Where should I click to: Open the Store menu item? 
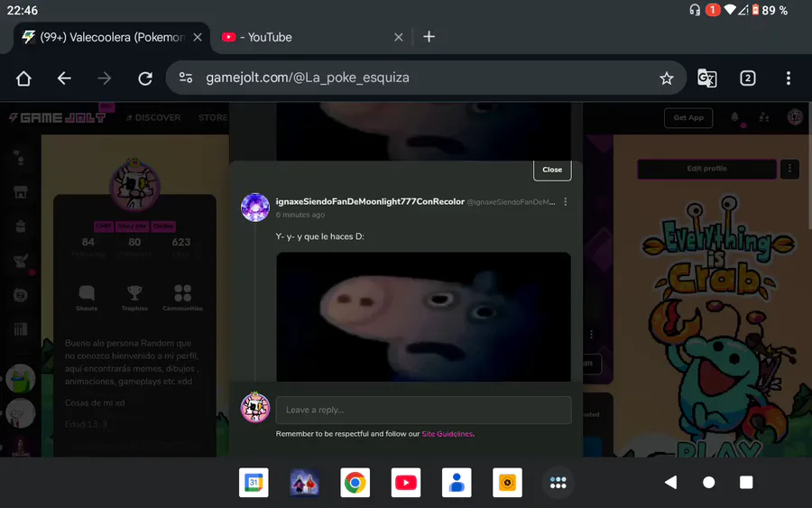click(x=213, y=117)
